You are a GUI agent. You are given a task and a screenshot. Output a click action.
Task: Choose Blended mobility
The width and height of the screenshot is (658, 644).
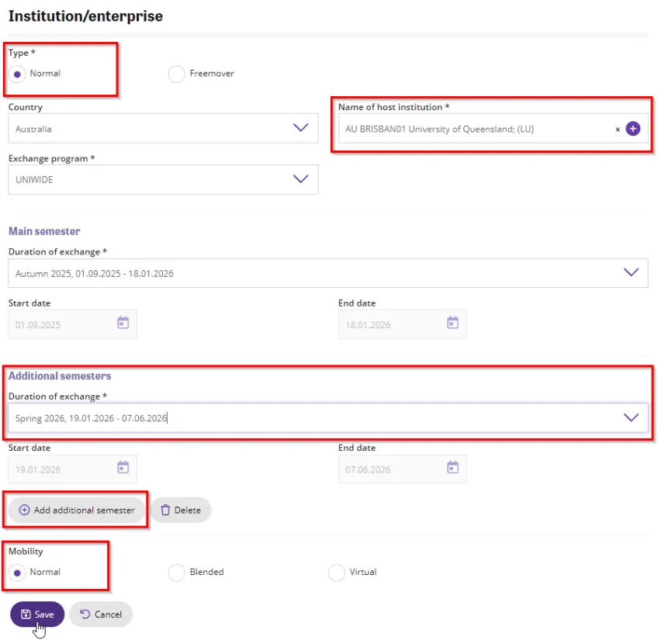(176, 572)
